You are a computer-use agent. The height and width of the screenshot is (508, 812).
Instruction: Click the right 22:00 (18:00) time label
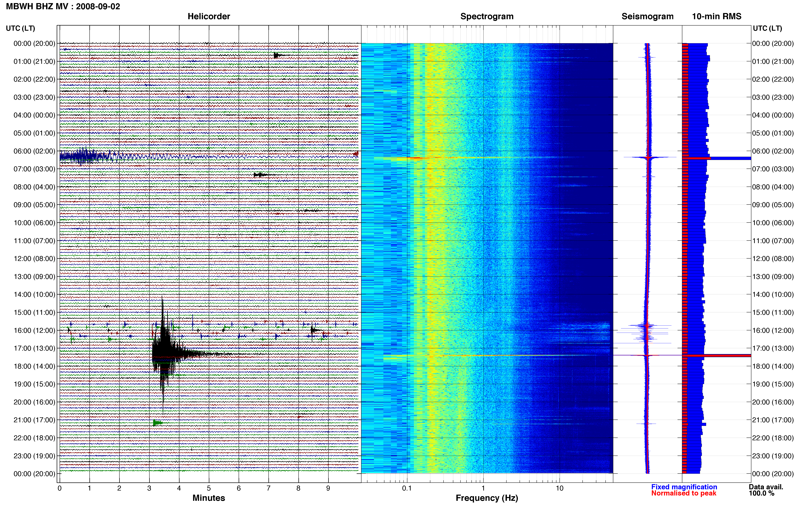pyautogui.click(x=773, y=438)
